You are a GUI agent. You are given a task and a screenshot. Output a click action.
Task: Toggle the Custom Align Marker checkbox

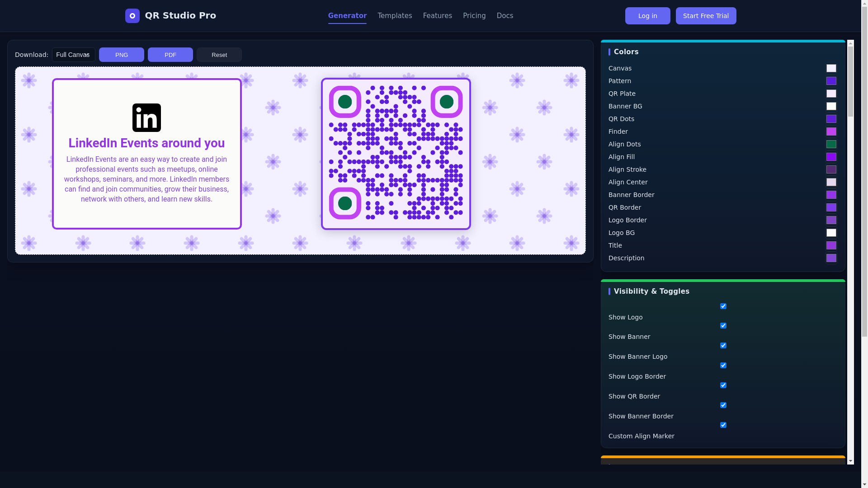pos(723,425)
